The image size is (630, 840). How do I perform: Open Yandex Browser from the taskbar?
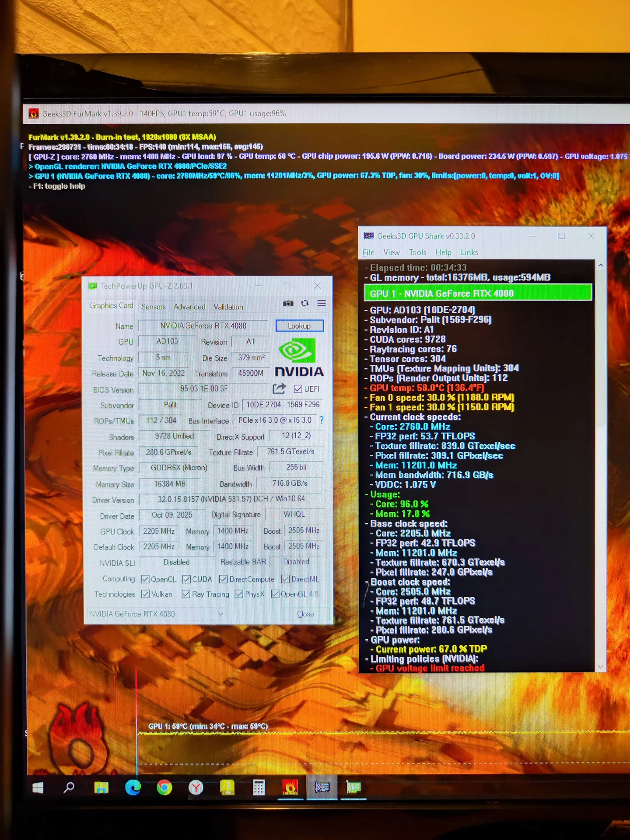coord(196,788)
